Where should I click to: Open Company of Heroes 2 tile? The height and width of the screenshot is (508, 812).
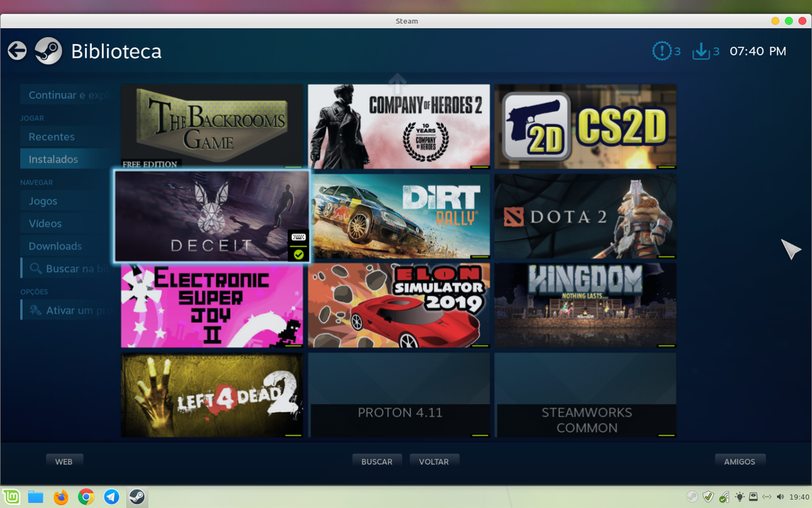398,126
